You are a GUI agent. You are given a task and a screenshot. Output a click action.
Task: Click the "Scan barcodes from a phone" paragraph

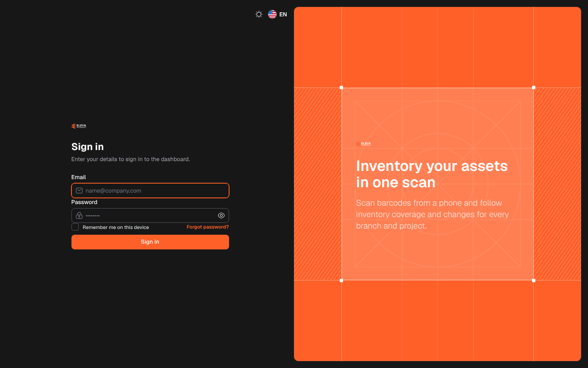[432, 214]
